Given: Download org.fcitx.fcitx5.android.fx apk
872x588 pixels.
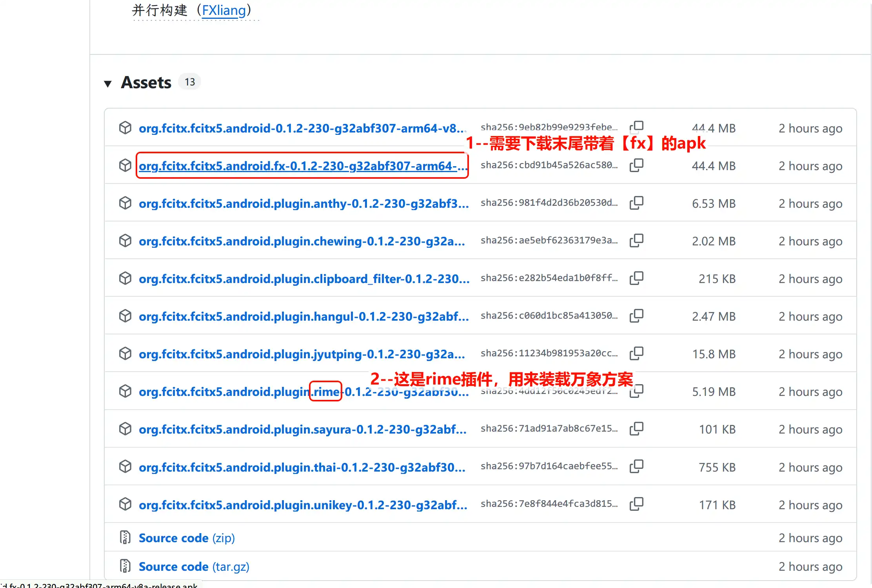Looking at the screenshot, I should 303,166.
